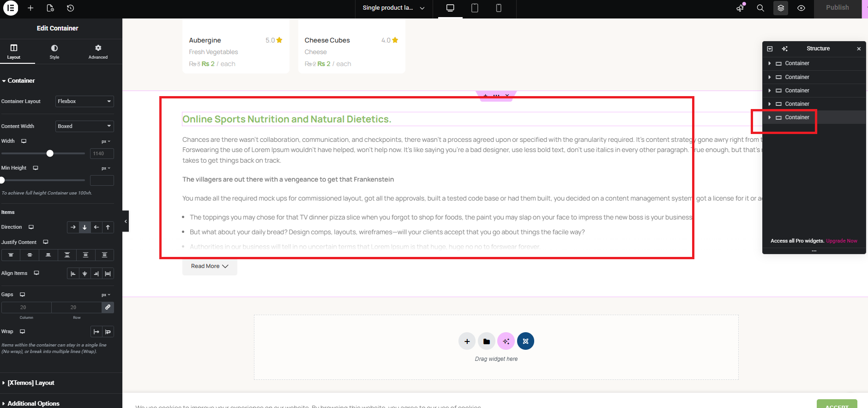Image resolution: width=868 pixels, height=408 pixels.
Task: Set Direction to column (down arrow)
Action: coord(84,227)
